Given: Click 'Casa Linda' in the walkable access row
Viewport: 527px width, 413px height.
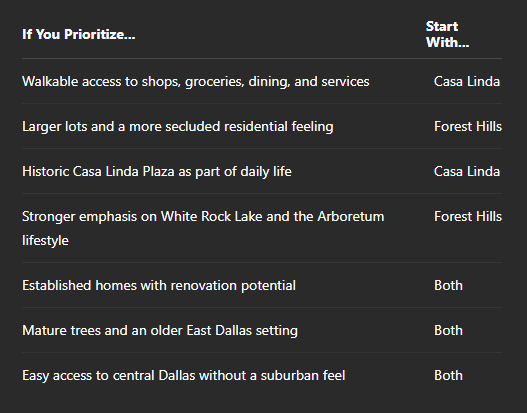Looking at the screenshot, I should [x=467, y=81].
